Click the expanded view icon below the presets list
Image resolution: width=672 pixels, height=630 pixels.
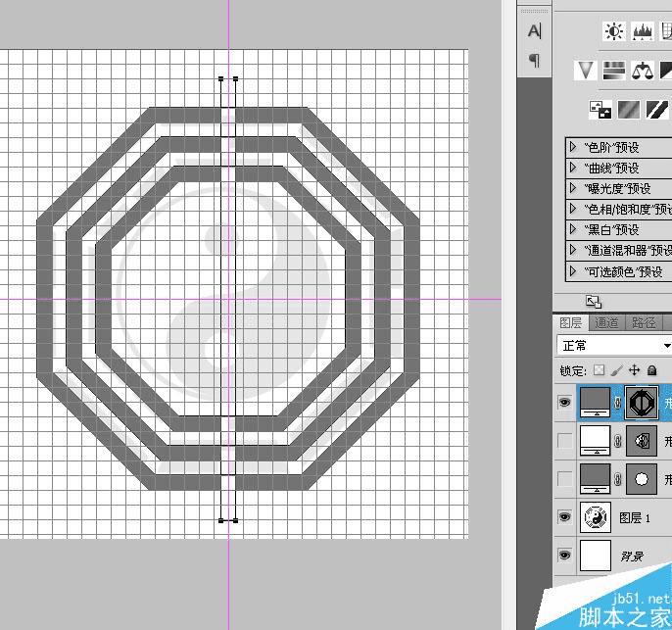tap(594, 302)
